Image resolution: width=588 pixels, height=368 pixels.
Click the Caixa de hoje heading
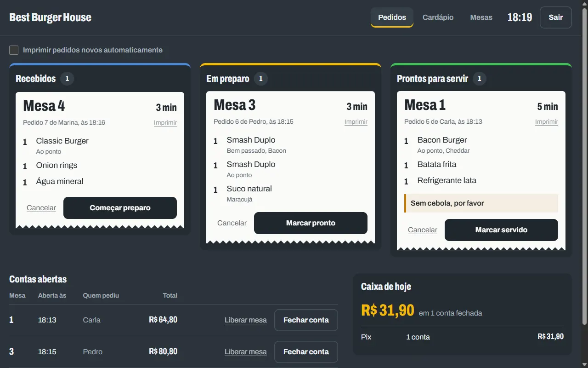click(386, 287)
